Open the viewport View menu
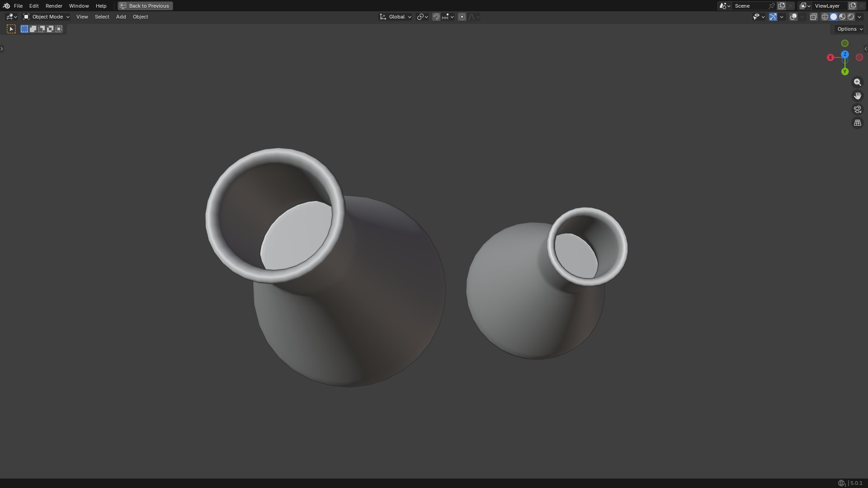Screen dimensions: 868x488 coord(82,17)
